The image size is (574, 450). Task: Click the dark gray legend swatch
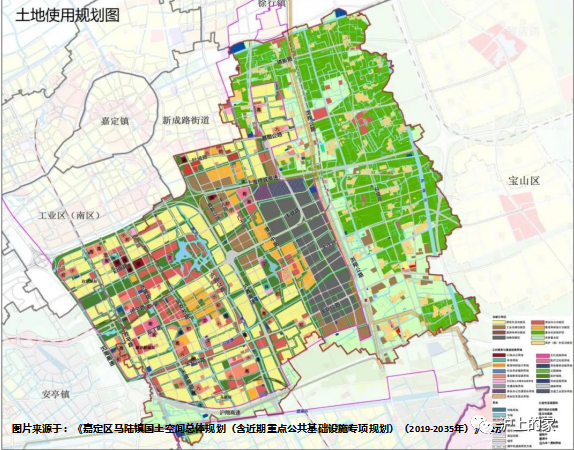coord(499,338)
